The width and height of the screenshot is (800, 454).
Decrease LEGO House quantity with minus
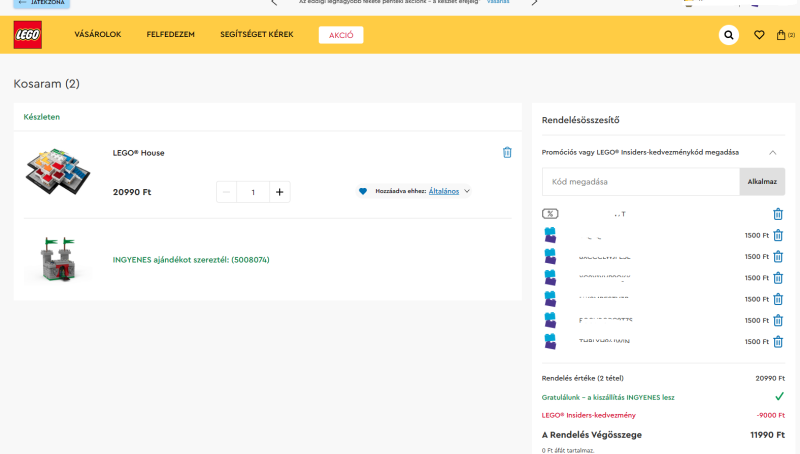pyautogui.click(x=227, y=192)
